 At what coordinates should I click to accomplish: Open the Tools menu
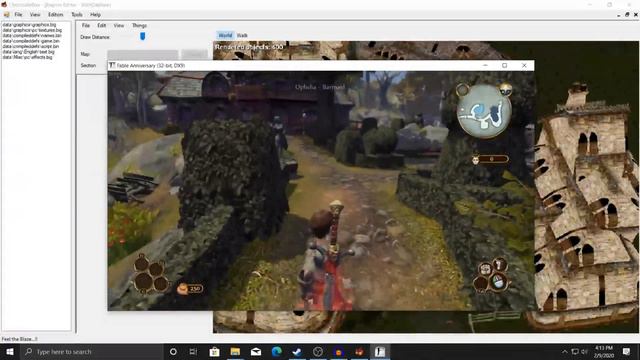click(x=77, y=15)
